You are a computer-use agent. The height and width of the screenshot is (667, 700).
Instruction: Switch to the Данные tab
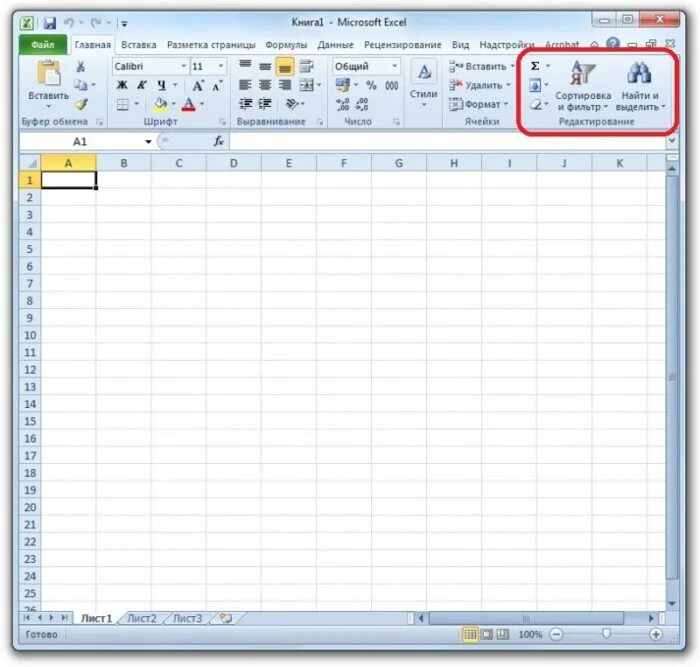[335, 45]
